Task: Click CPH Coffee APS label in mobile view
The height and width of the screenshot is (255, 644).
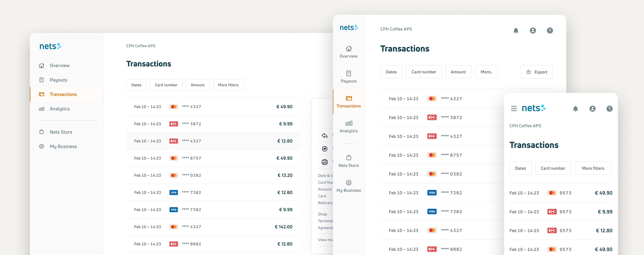Action: click(525, 126)
